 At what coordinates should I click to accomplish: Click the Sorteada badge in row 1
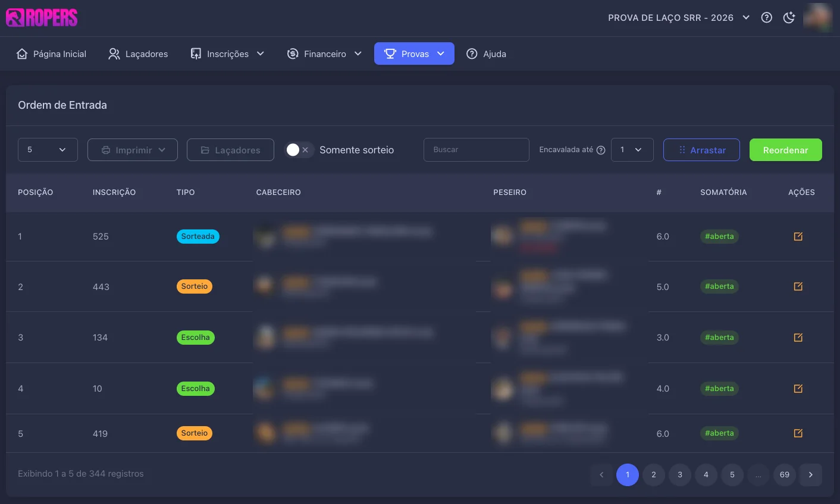click(x=198, y=237)
